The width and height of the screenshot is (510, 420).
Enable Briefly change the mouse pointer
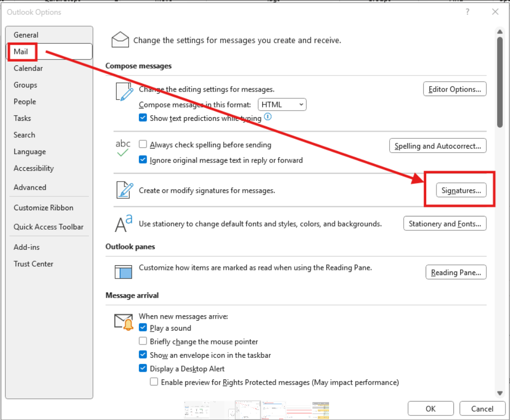pos(143,341)
